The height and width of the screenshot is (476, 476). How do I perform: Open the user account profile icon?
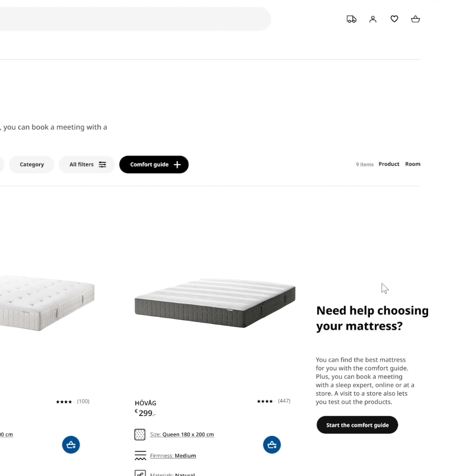(x=373, y=19)
